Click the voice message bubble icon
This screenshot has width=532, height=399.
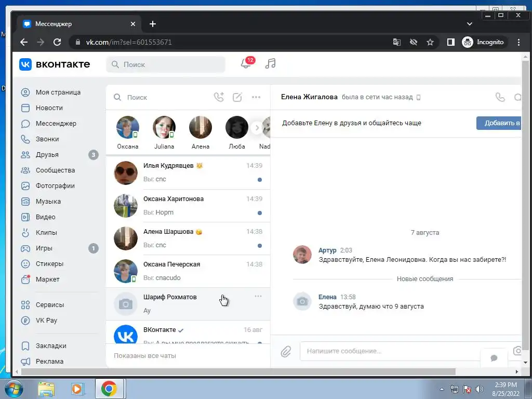click(494, 358)
